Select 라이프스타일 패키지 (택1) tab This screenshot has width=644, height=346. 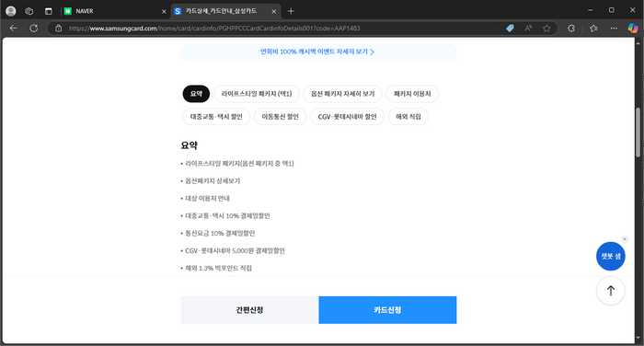tap(257, 94)
